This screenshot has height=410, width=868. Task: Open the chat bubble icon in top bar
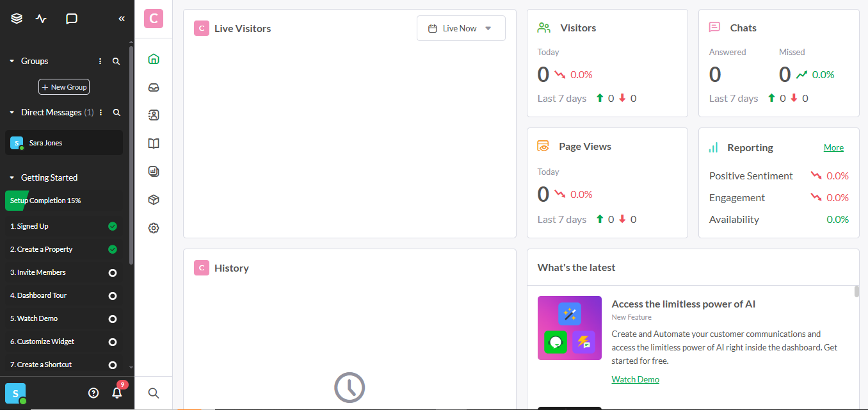point(72,19)
